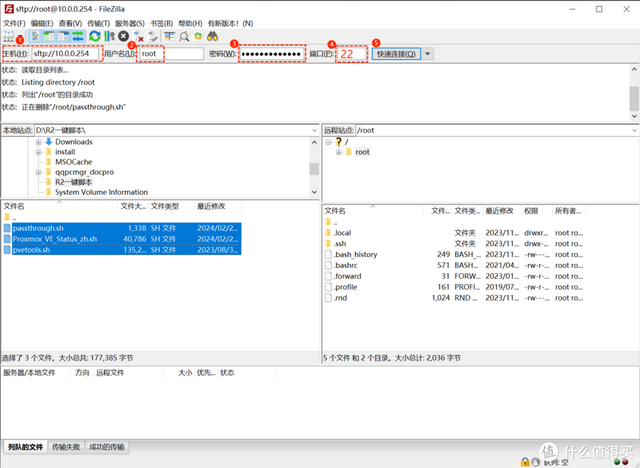Click the binoculars file search icon

tap(215, 36)
